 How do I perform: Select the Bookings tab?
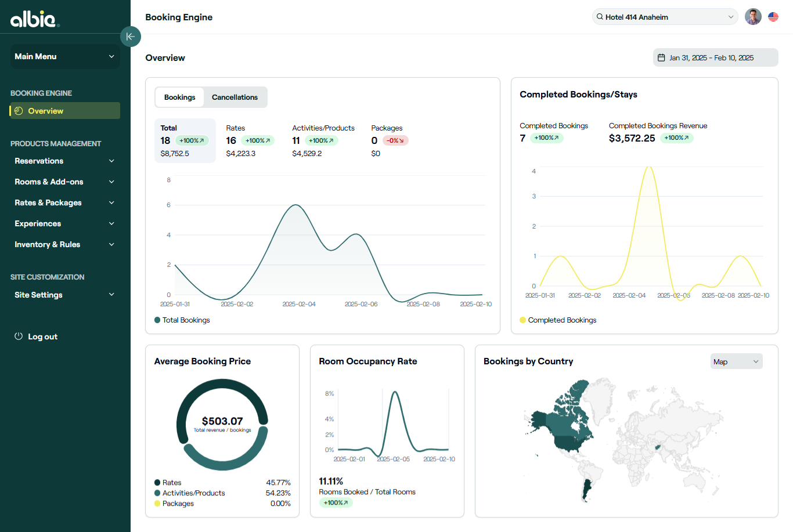coord(179,97)
